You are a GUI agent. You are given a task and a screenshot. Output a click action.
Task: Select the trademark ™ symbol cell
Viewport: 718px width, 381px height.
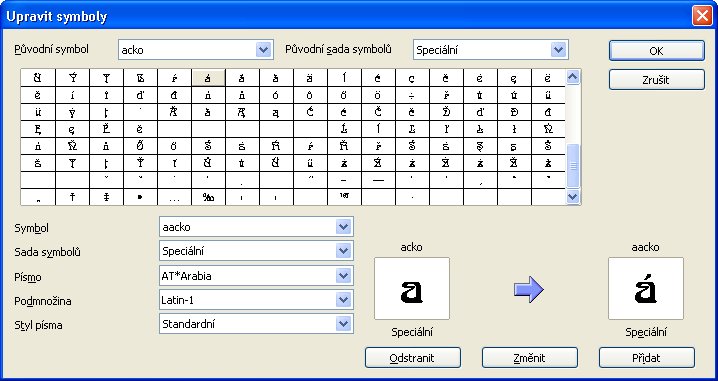coord(344,197)
